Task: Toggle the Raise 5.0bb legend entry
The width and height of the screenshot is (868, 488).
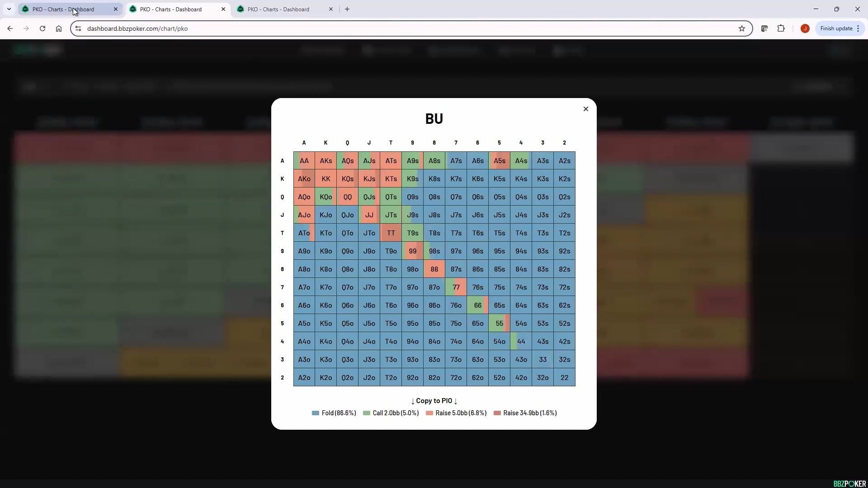Action: click(x=456, y=413)
